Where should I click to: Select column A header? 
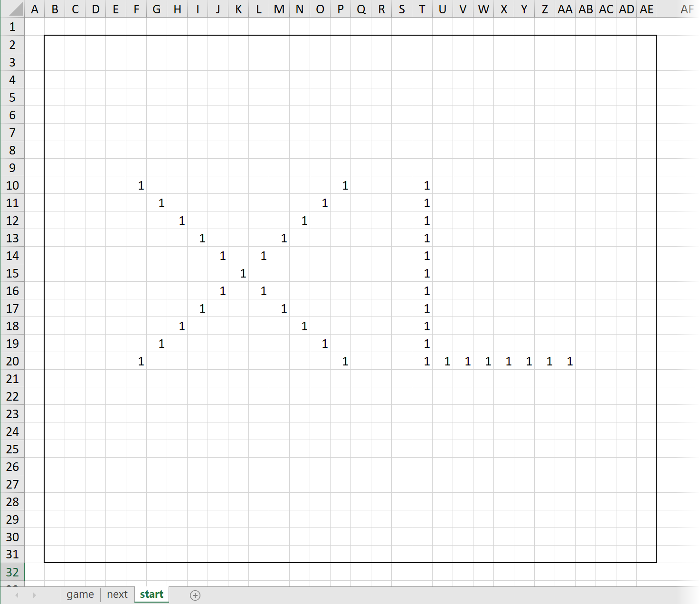coord(34,9)
